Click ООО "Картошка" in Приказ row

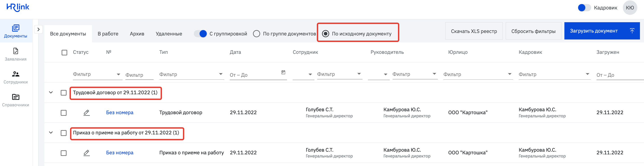click(468, 153)
